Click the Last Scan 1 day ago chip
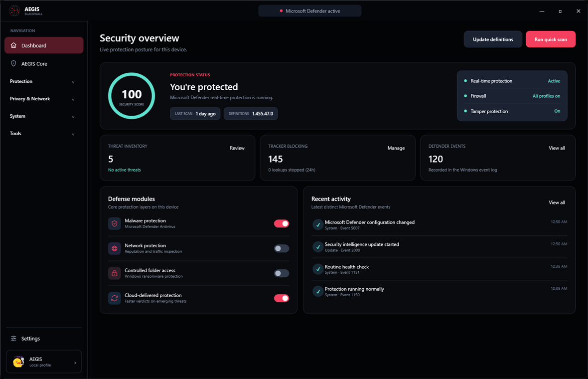 coord(195,113)
